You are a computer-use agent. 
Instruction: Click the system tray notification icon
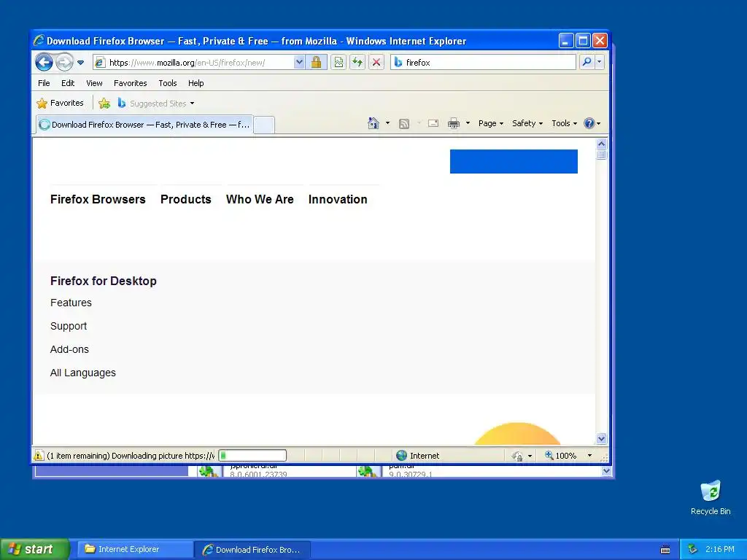(692, 549)
